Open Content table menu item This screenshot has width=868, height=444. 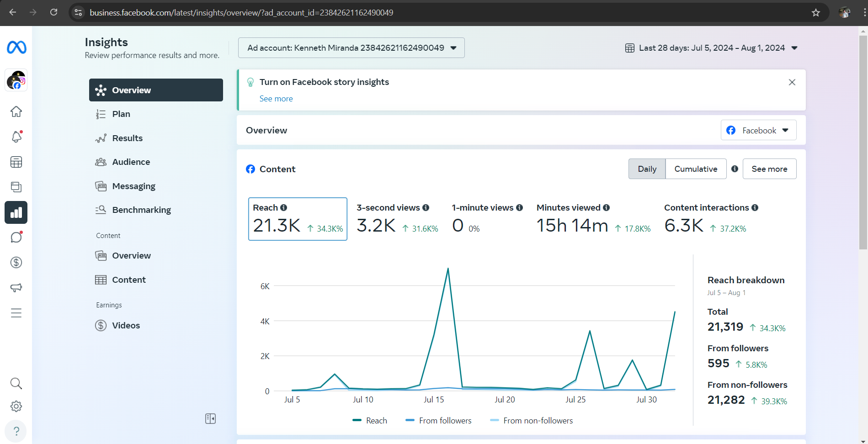pyautogui.click(x=156, y=280)
